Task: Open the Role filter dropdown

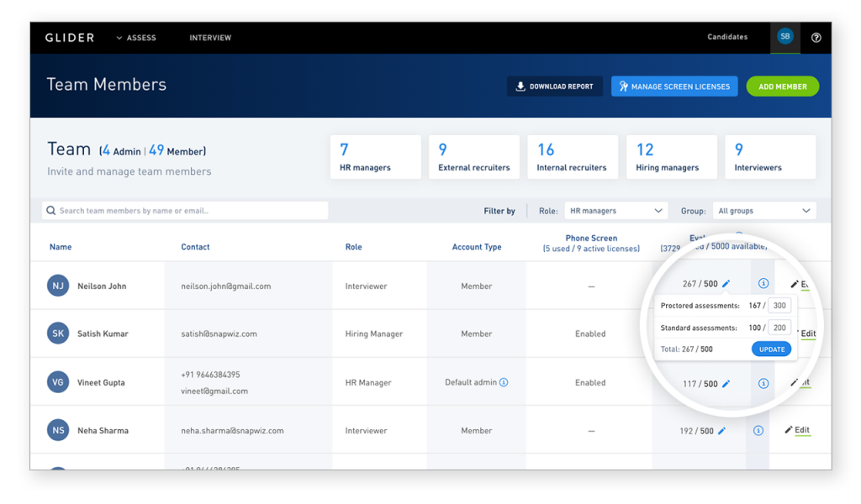Action: click(616, 211)
